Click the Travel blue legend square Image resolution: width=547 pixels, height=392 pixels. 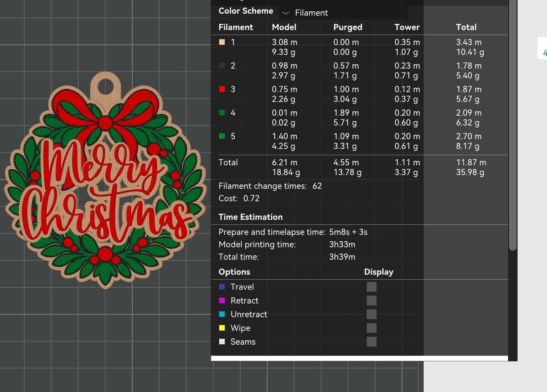point(222,287)
